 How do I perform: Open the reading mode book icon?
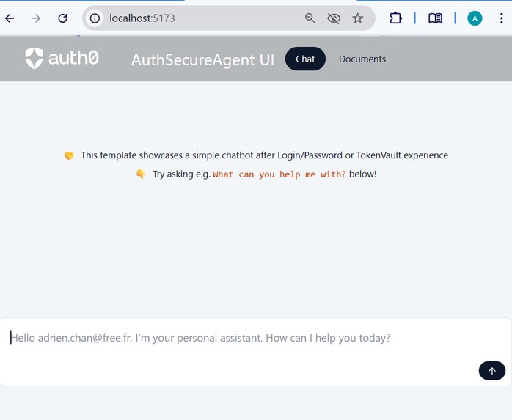click(x=435, y=18)
